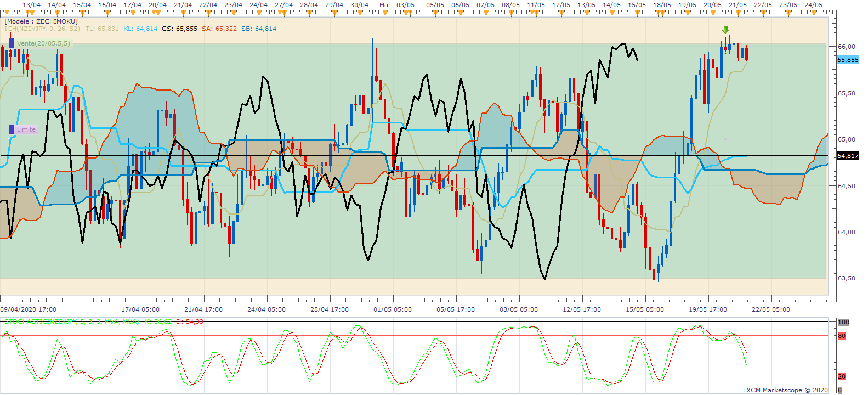This screenshot has width=868, height=395.
Task: Click the 66,00 price axis label
Action: (x=847, y=47)
